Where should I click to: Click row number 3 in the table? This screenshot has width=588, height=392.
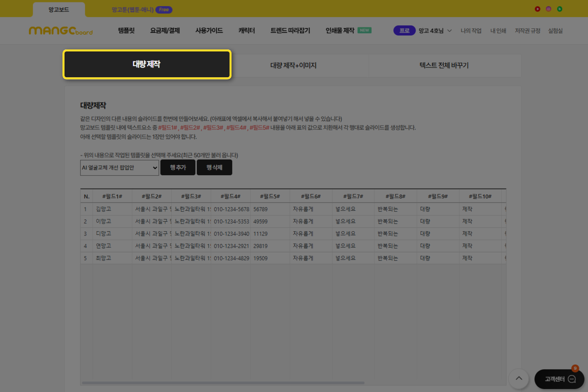pyautogui.click(x=87, y=234)
